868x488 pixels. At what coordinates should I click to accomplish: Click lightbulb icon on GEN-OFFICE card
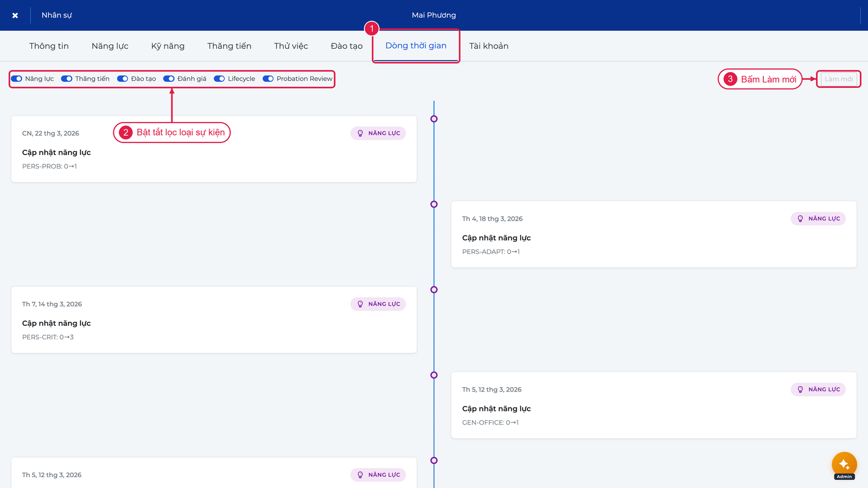pos(800,389)
